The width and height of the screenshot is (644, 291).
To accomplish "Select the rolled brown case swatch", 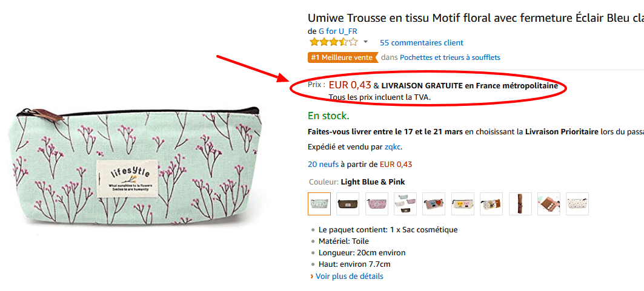I will coord(520,204).
